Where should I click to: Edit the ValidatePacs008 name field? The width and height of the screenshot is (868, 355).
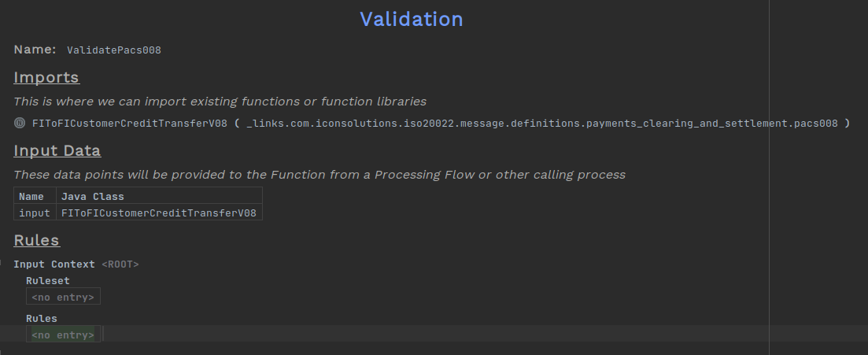[113, 50]
